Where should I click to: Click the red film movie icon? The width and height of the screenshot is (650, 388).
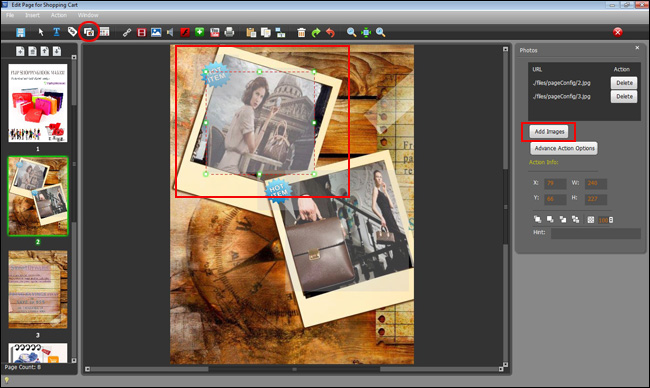coord(141,32)
